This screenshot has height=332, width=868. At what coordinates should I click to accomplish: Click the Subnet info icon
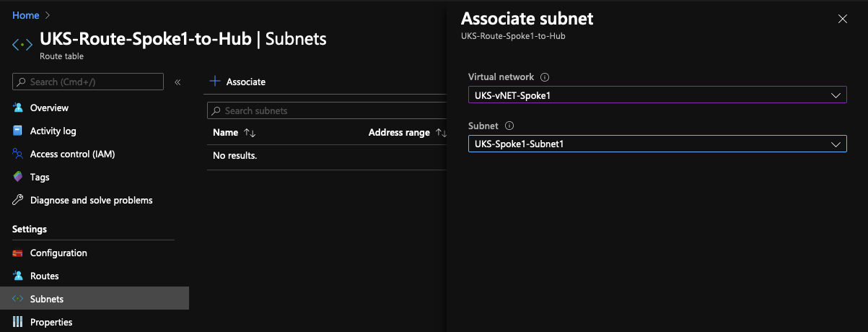pos(509,126)
